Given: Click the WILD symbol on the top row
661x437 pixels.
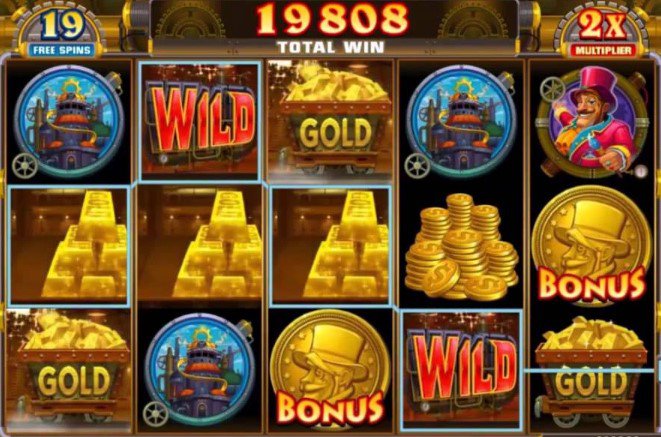Looking at the screenshot, I should pos(199,122).
